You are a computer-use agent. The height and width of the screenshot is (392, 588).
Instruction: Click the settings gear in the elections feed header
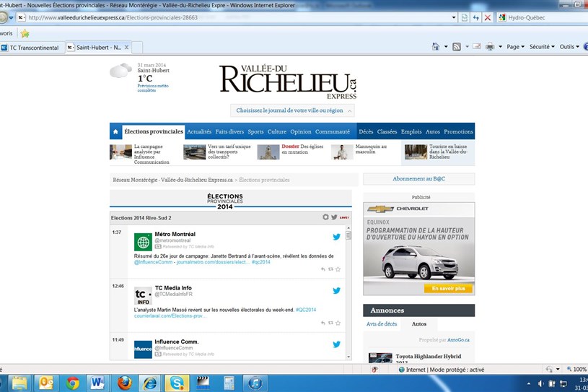tap(325, 217)
